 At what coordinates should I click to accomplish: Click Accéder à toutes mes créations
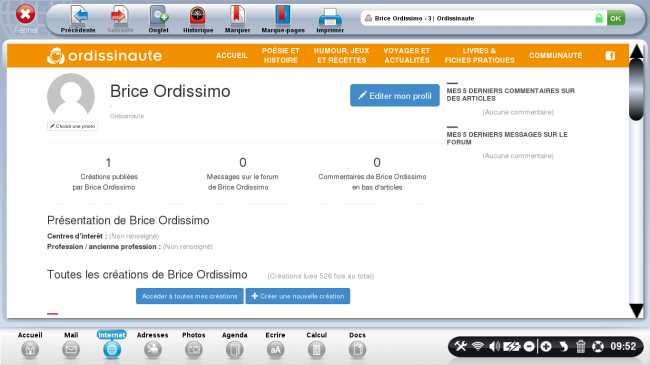[189, 296]
